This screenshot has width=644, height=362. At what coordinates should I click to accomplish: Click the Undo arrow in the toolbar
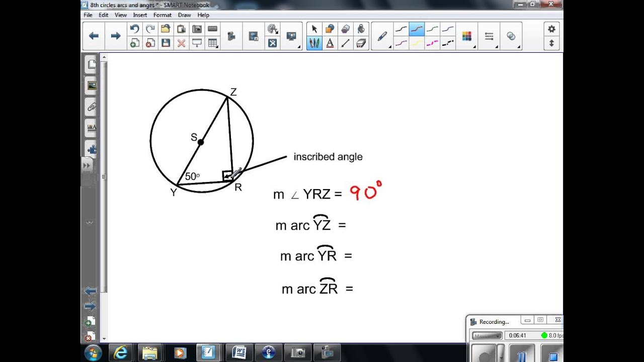(134, 29)
